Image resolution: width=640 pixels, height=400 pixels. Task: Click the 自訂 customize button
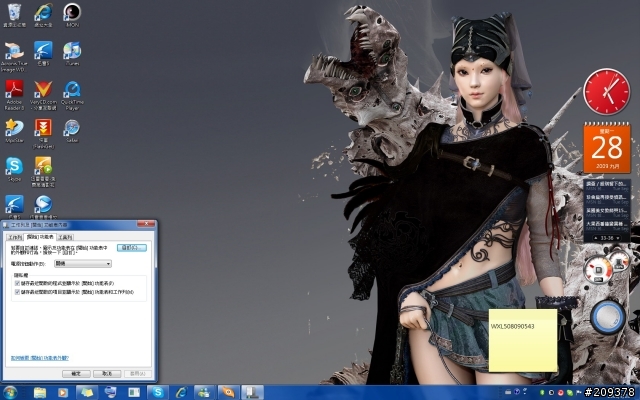tap(131, 248)
